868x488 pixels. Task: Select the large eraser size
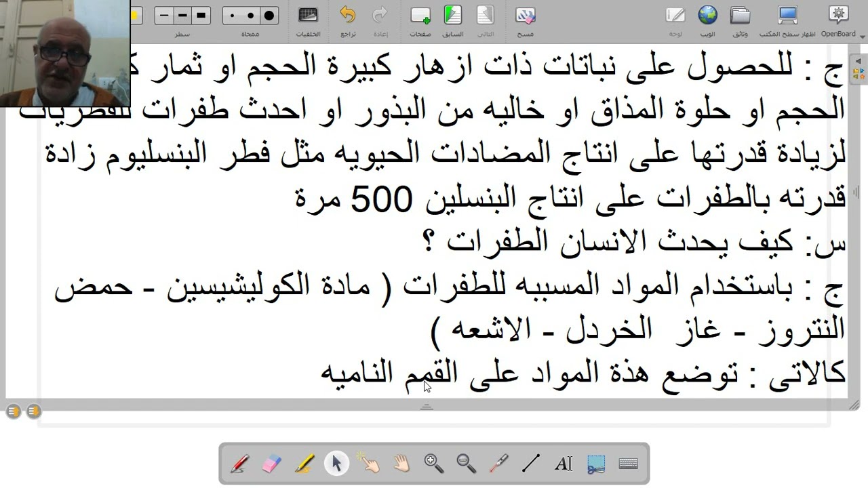click(269, 15)
